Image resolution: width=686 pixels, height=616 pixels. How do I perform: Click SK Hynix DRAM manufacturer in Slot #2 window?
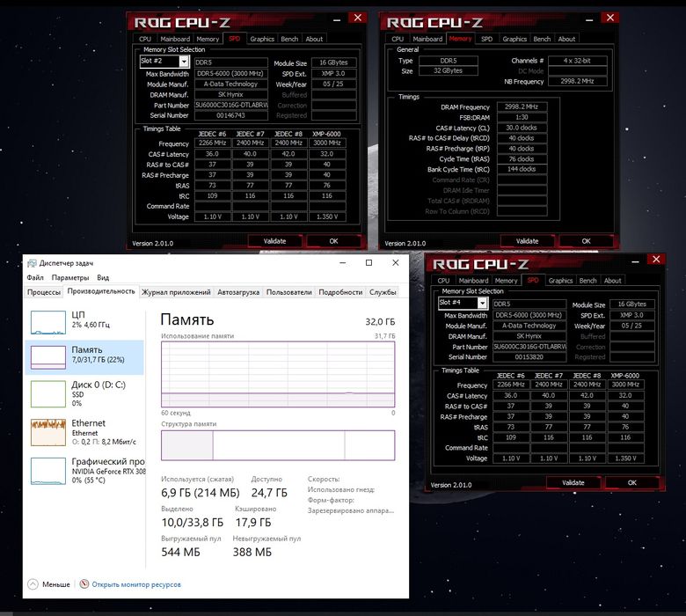231,94
